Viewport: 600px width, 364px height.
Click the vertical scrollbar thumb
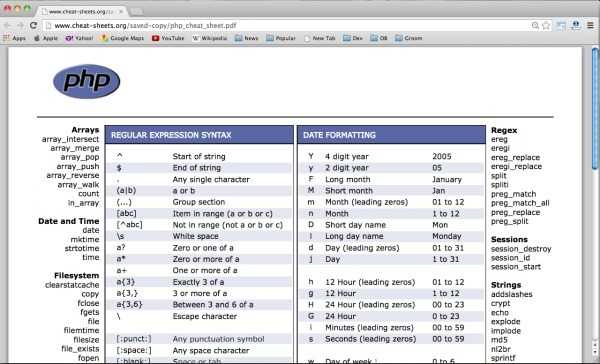coord(595,108)
